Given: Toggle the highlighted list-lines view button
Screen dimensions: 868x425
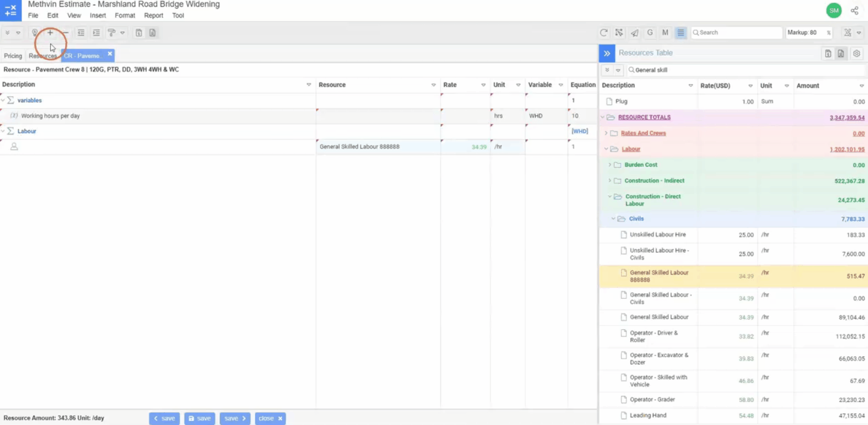Looking at the screenshot, I should pos(681,33).
